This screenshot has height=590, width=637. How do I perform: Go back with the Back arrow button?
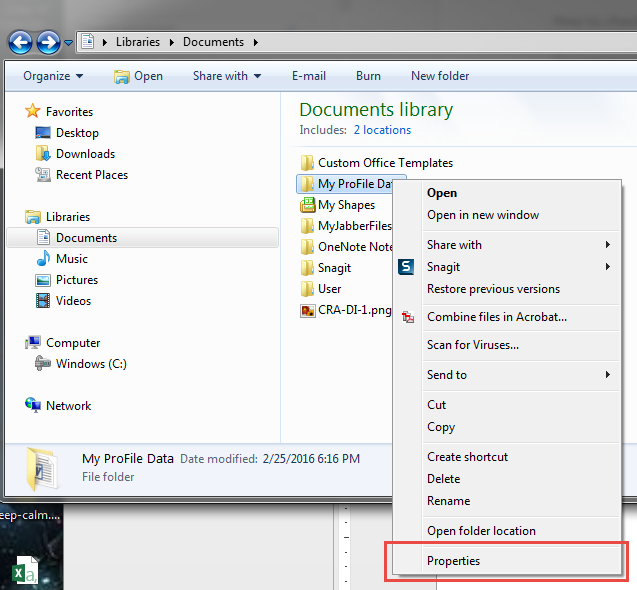(x=20, y=42)
